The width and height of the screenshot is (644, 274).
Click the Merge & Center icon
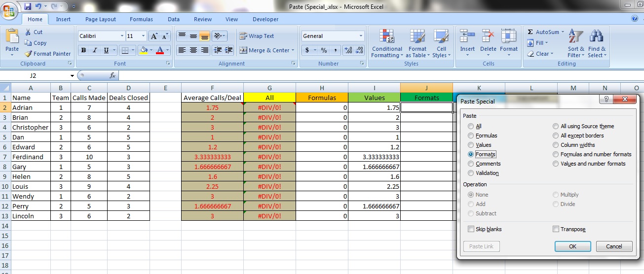point(243,50)
